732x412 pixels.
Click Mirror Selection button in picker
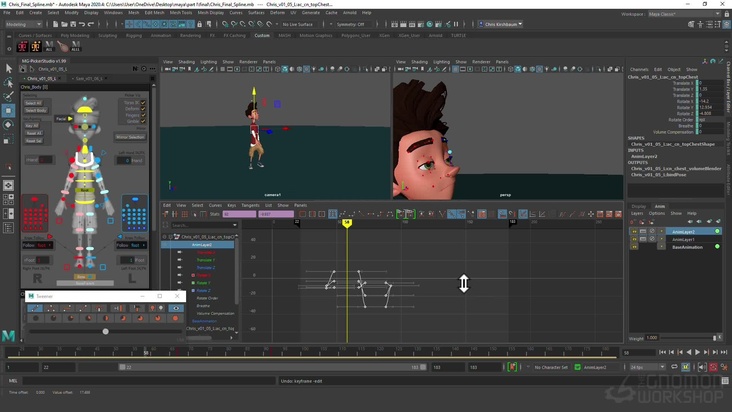pyautogui.click(x=130, y=137)
